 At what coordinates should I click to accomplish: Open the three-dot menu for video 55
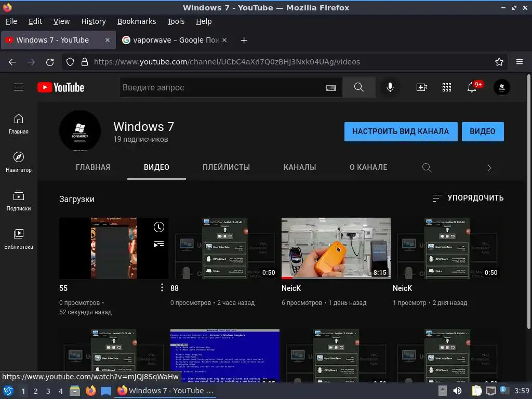point(162,287)
